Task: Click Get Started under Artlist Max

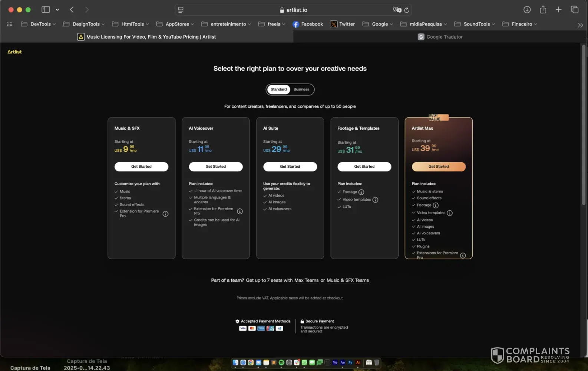Action: click(x=438, y=167)
